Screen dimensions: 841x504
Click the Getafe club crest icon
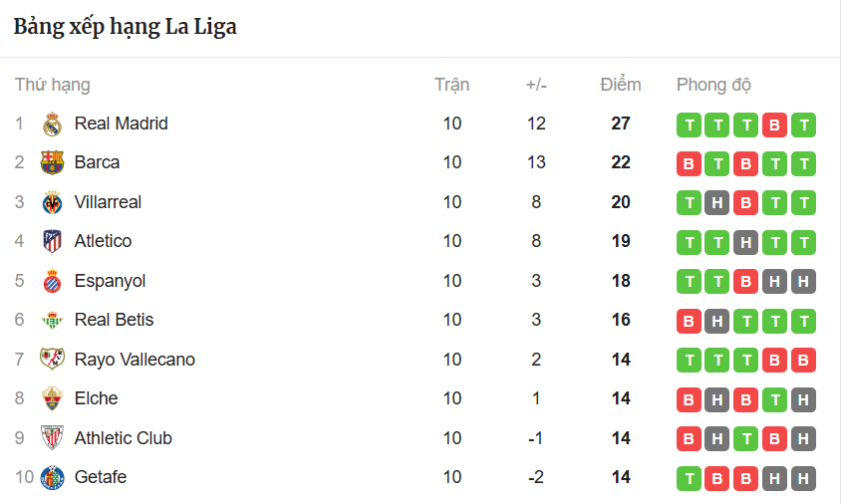point(52,478)
